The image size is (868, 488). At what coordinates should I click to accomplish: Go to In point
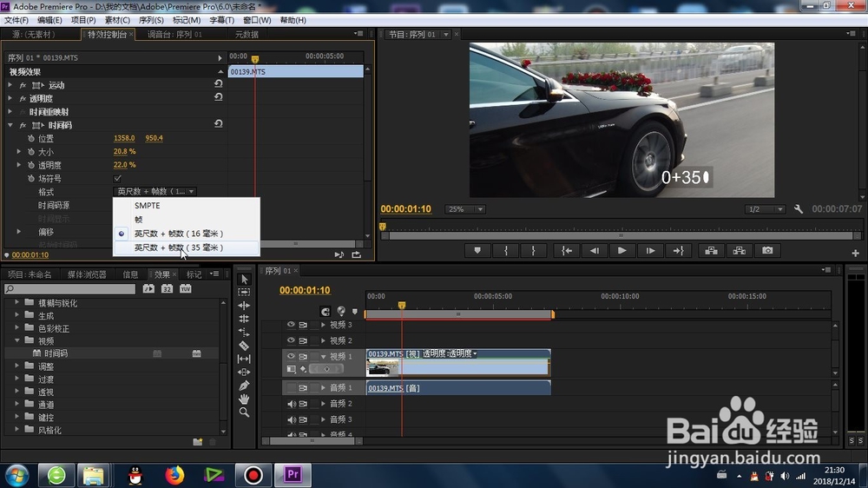pyautogui.click(x=566, y=251)
